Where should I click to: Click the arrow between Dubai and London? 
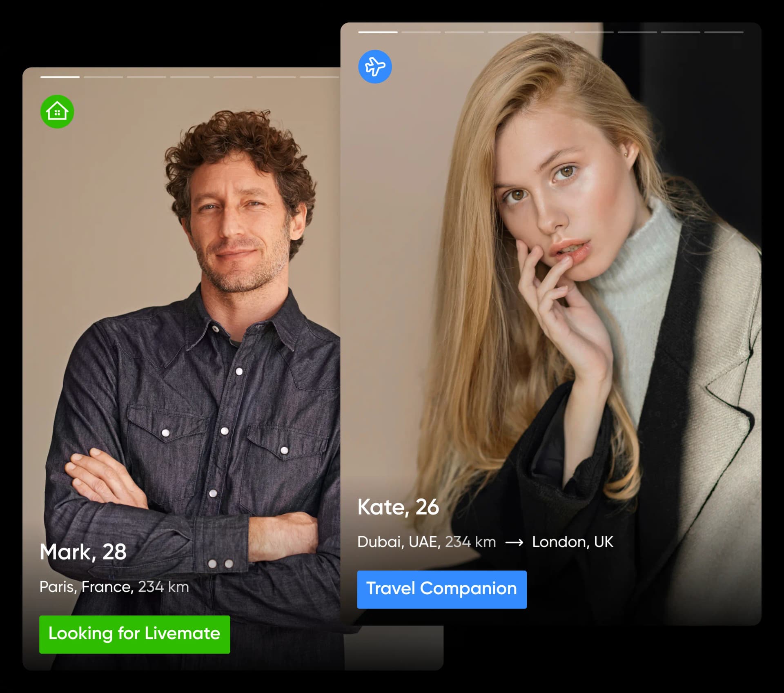pyautogui.click(x=514, y=542)
